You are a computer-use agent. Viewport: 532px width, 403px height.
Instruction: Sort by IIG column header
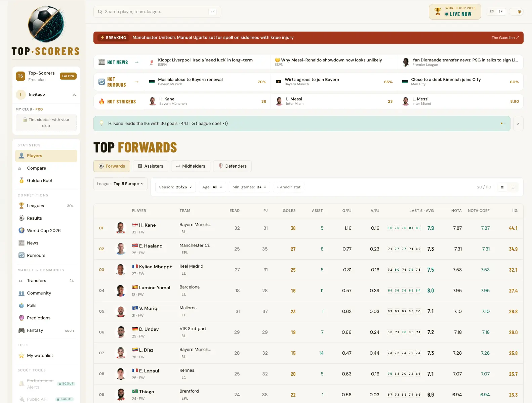[x=515, y=211]
